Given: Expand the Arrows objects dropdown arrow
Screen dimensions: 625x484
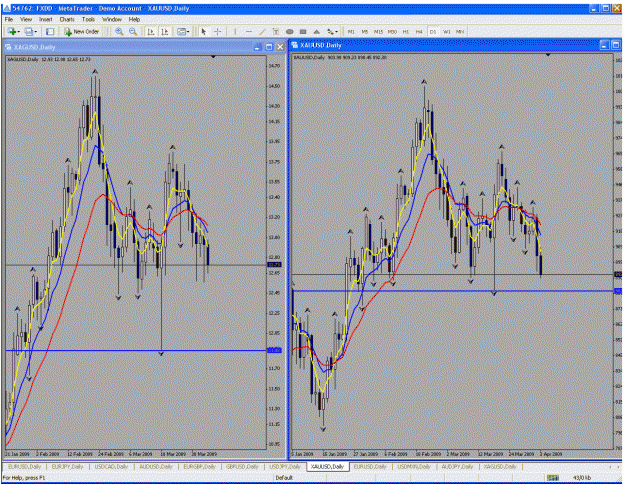Looking at the screenshot, I should (337, 32).
